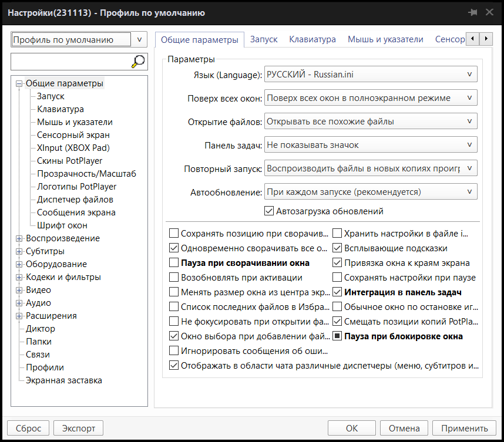The width and height of the screenshot is (504, 442).
Task: Disable Всплывающие подсказки checkbox
Action: point(337,248)
